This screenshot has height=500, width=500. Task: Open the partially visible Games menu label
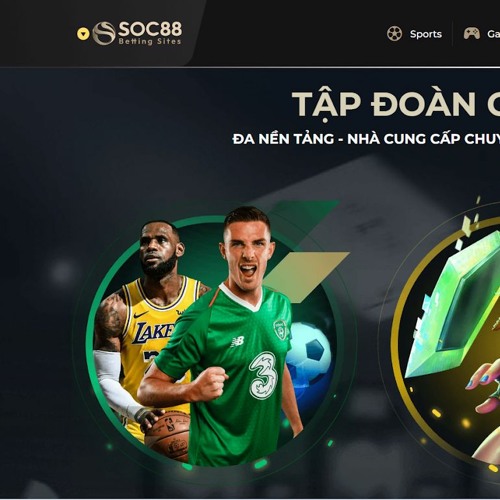(x=494, y=34)
